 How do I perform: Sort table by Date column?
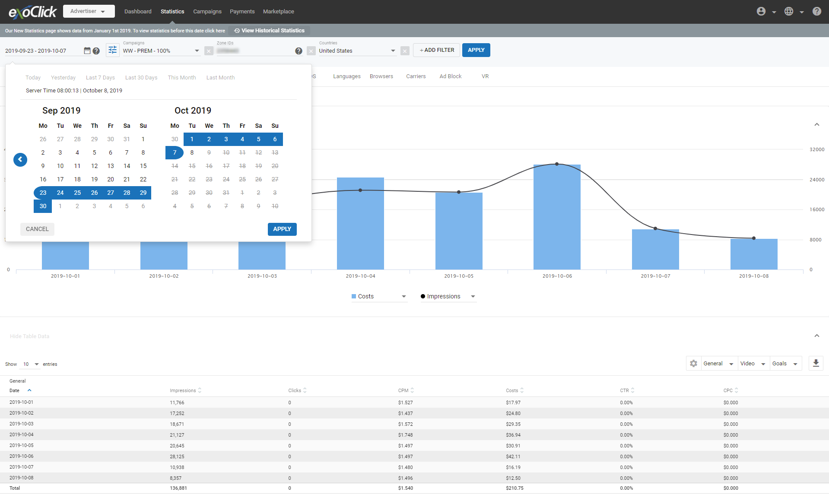(x=20, y=390)
